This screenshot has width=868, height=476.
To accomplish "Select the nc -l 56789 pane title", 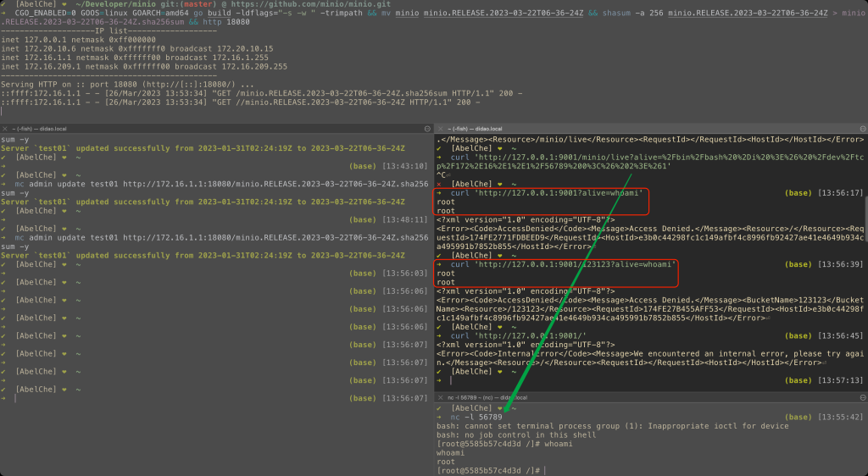I will (487, 397).
